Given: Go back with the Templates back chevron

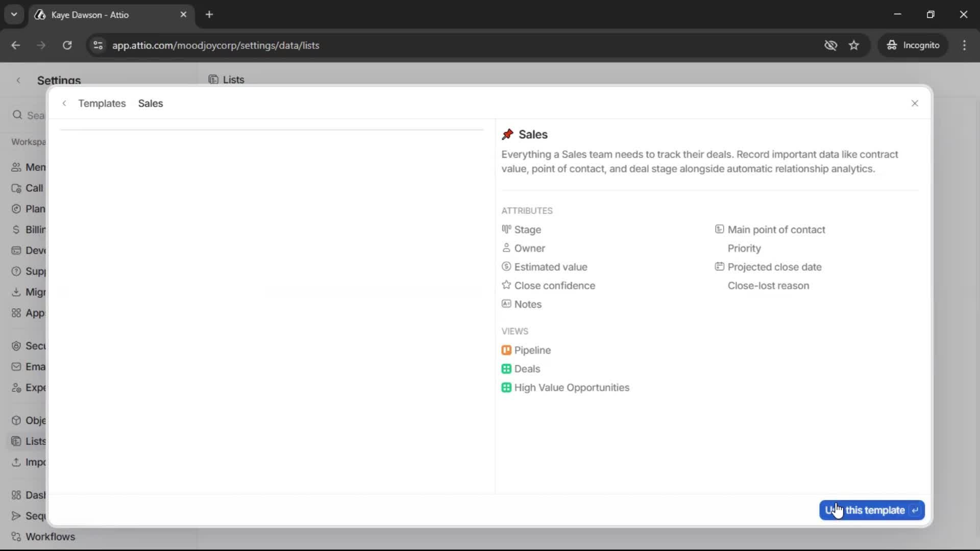Looking at the screenshot, I should (x=64, y=103).
